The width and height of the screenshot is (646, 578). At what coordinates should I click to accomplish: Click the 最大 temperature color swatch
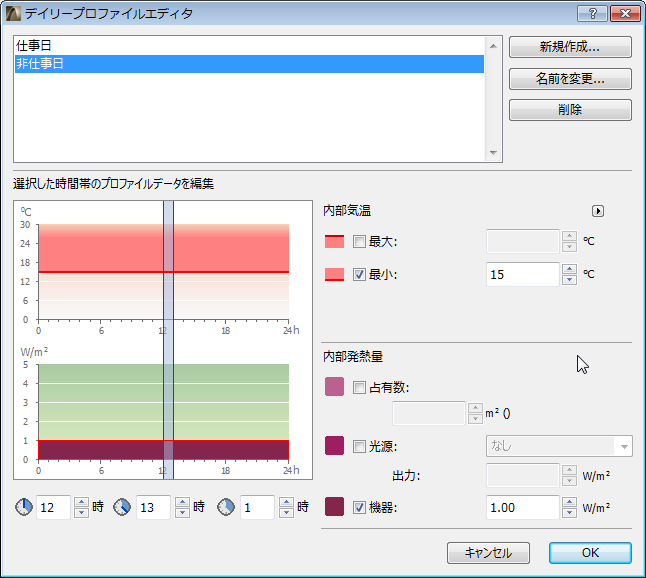coord(334,241)
